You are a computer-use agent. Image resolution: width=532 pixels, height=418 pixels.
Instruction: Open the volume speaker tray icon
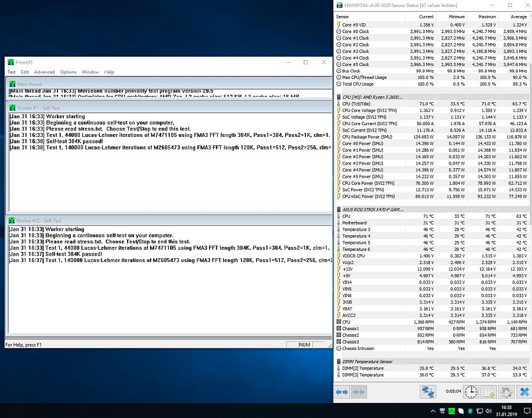click(488, 411)
